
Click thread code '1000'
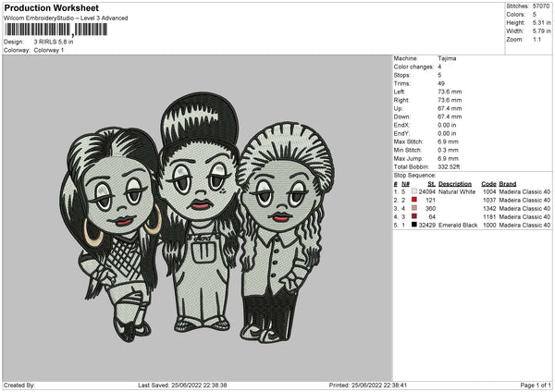coord(489,225)
